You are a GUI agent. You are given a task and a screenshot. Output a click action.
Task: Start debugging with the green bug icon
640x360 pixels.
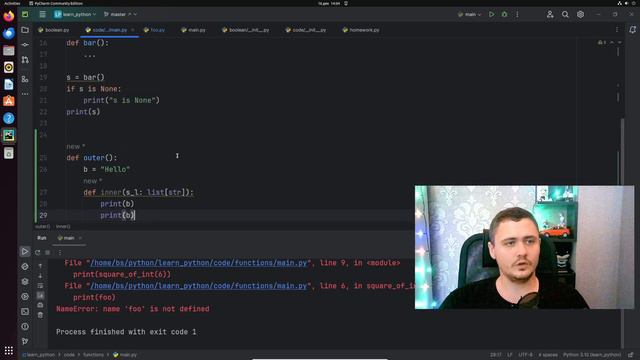(x=504, y=14)
